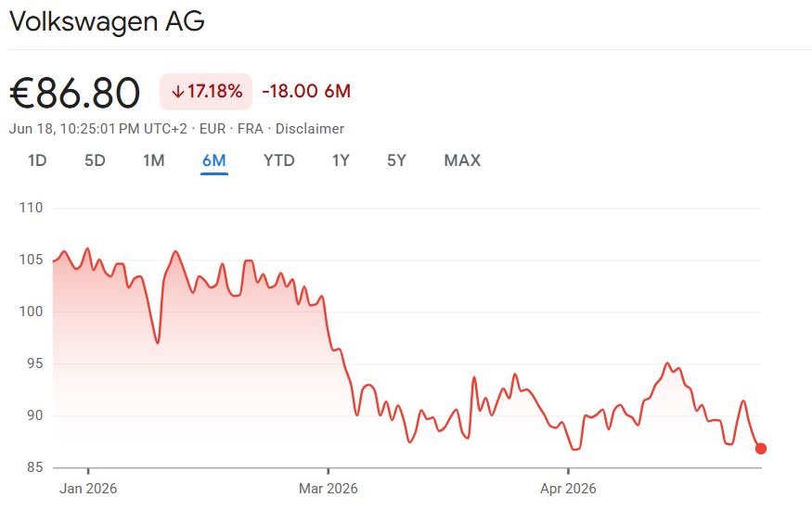Open the 1M chart range

click(x=154, y=160)
